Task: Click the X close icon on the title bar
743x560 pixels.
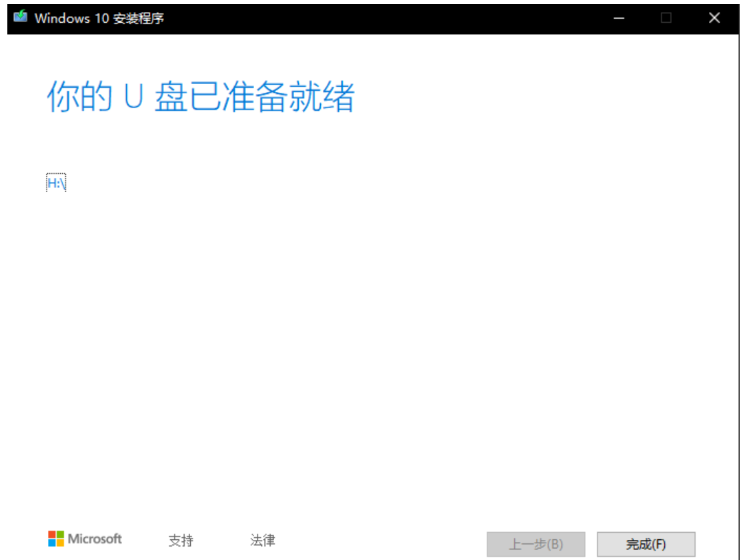Action: point(714,18)
